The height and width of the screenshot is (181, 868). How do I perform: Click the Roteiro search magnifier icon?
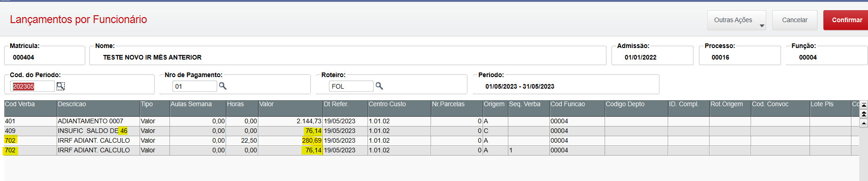pos(379,86)
